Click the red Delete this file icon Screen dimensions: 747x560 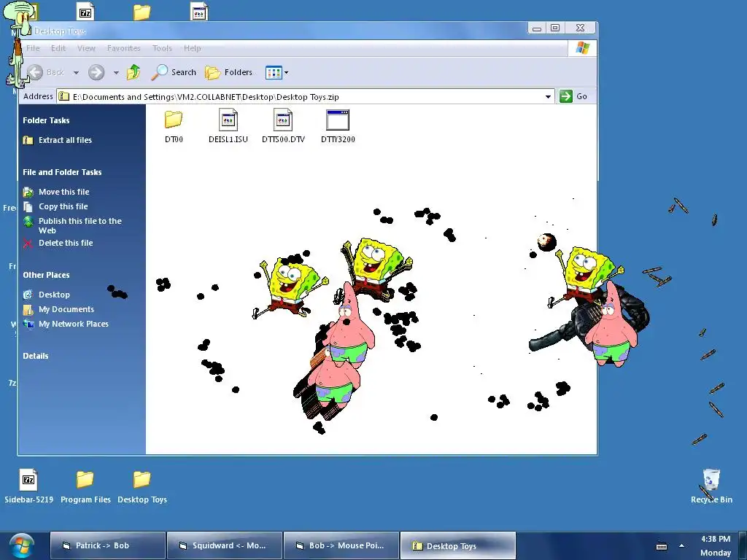[x=28, y=244]
